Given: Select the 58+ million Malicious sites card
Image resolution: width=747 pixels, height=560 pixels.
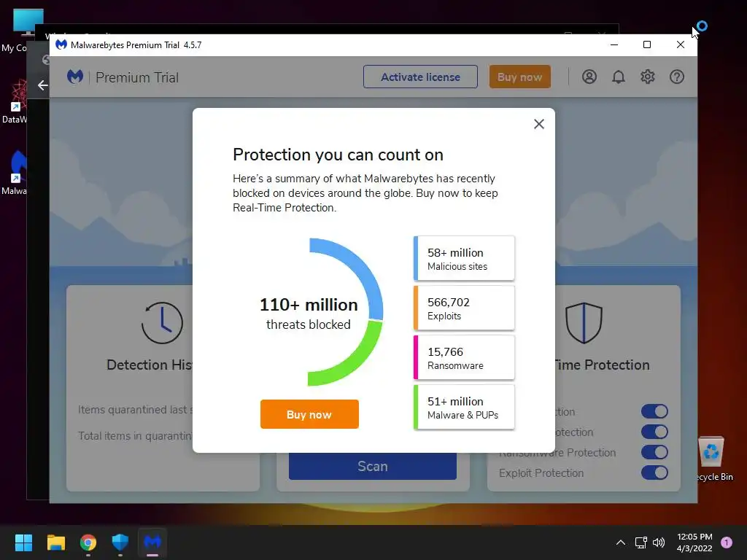Looking at the screenshot, I should 464,259.
